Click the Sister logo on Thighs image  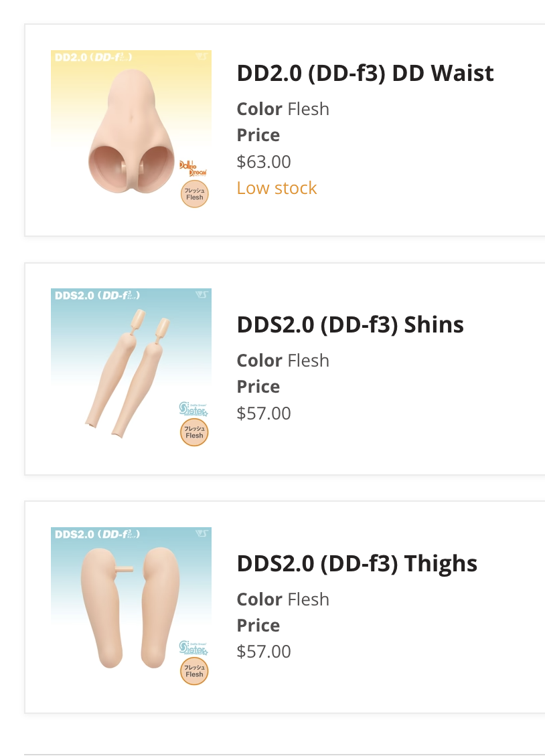[193, 647]
